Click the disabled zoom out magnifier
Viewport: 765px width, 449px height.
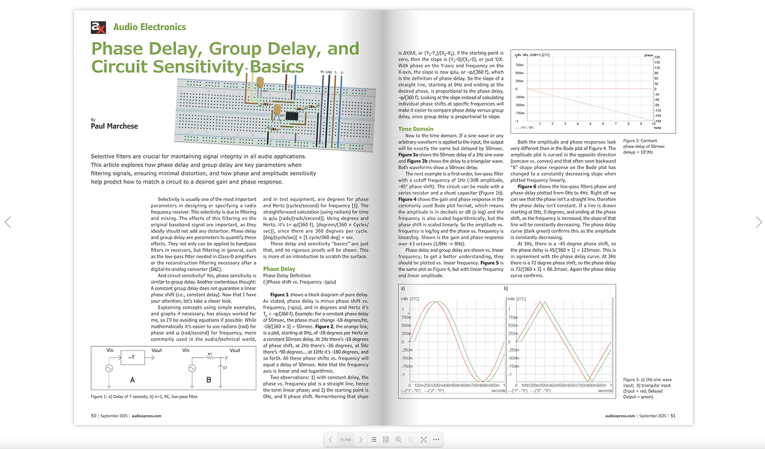(410, 439)
